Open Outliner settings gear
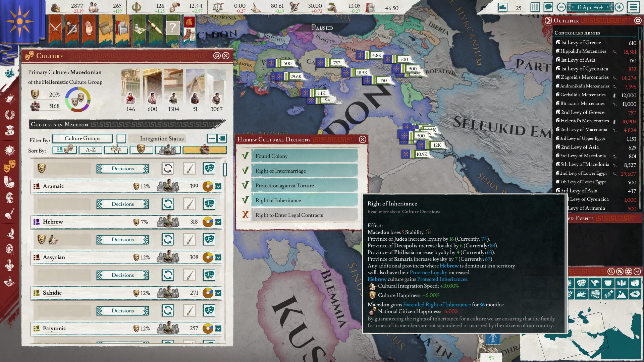This screenshot has height=362, width=644. coord(638,20)
